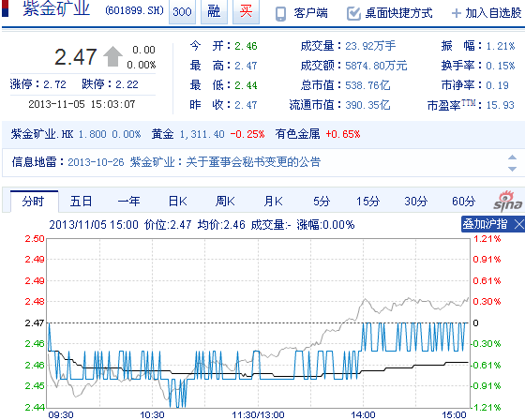Add stock via 加入自选股 link
525x420 pixels.
pos(493,13)
